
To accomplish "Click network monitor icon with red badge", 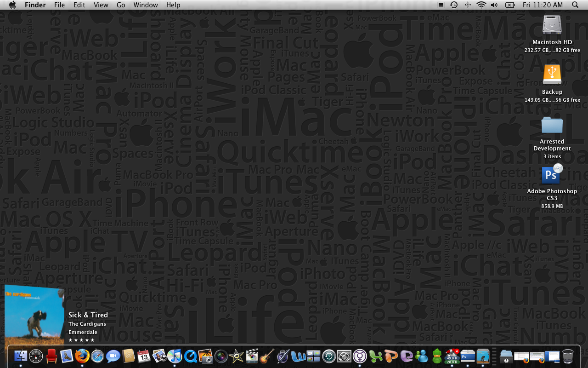I will click(x=452, y=356).
